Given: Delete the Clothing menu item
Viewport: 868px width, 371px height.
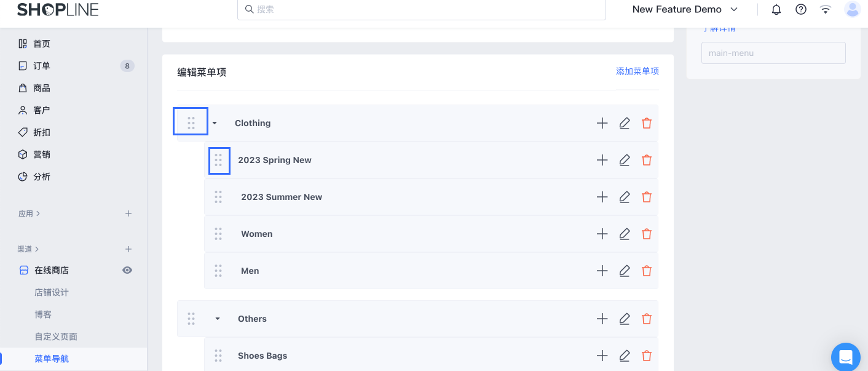Looking at the screenshot, I should pyautogui.click(x=647, y=123).
